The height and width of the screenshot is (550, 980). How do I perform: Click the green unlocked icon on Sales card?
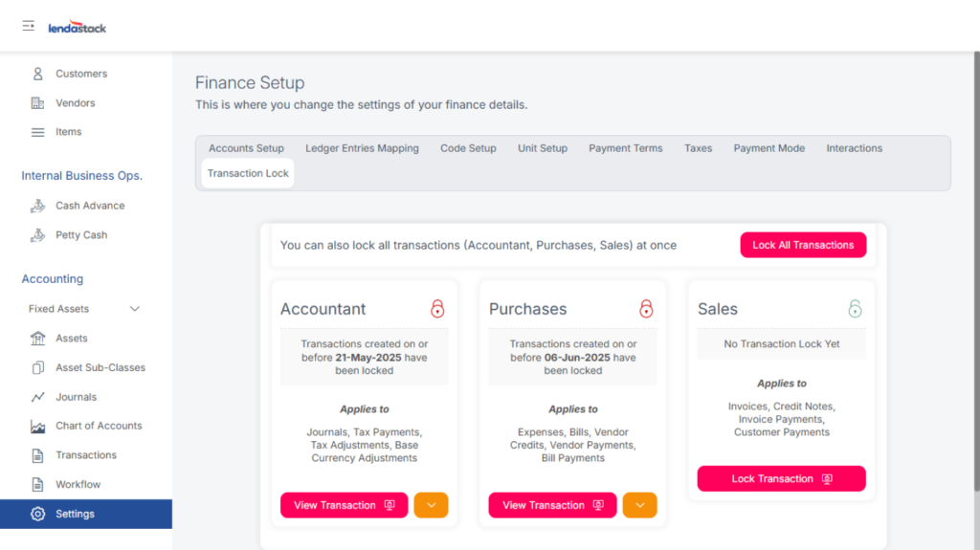855,309
